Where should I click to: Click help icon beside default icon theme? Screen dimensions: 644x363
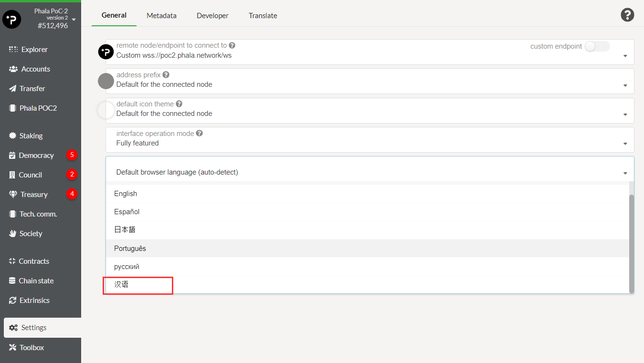pyautogui.click(x=179, y=104)
